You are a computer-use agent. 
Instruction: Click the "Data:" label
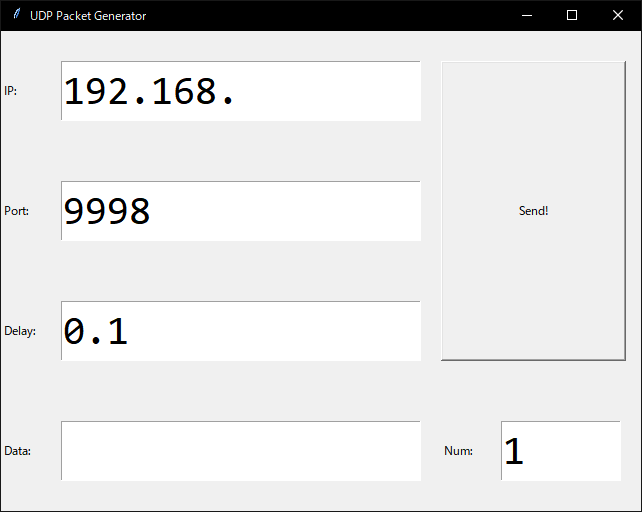click(x=18, y=451)
